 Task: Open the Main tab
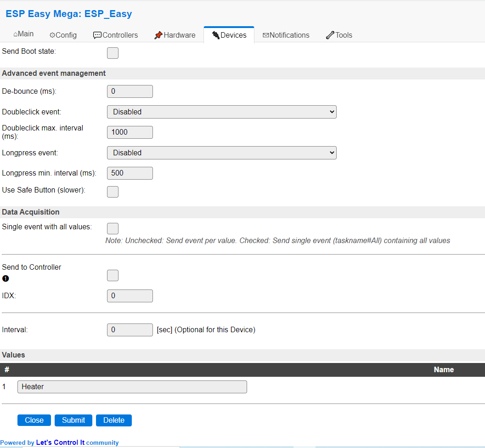[23, 34]
